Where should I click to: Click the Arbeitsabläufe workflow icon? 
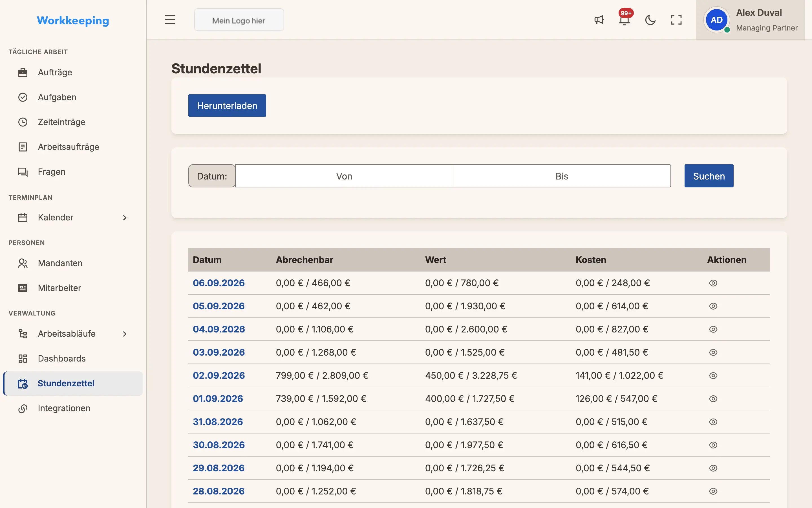click(23, 334)
